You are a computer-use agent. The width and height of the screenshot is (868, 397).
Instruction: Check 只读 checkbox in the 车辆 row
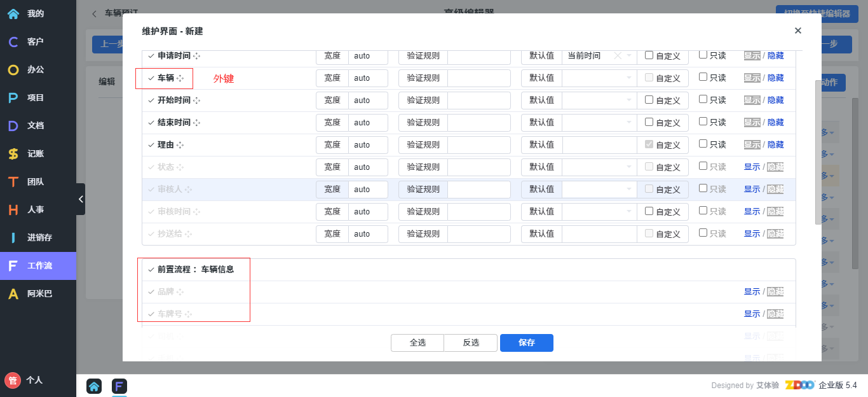(703, 77)
